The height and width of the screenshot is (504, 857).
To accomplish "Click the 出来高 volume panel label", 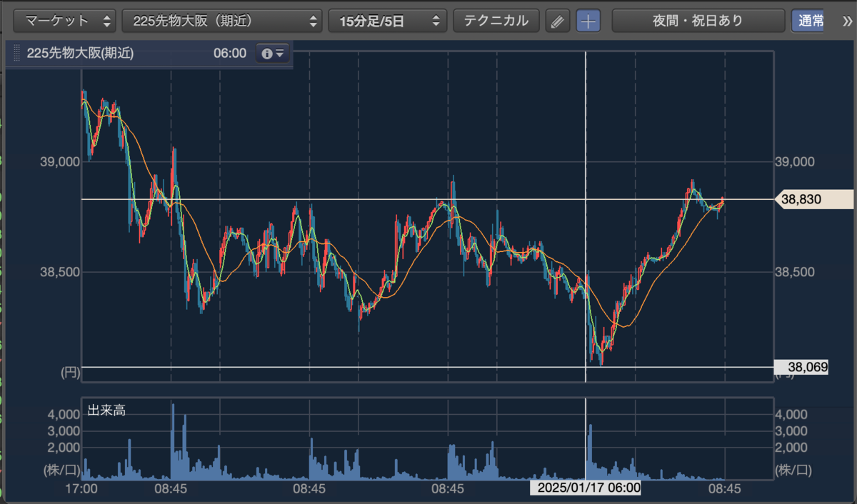I will pos(106,410).
